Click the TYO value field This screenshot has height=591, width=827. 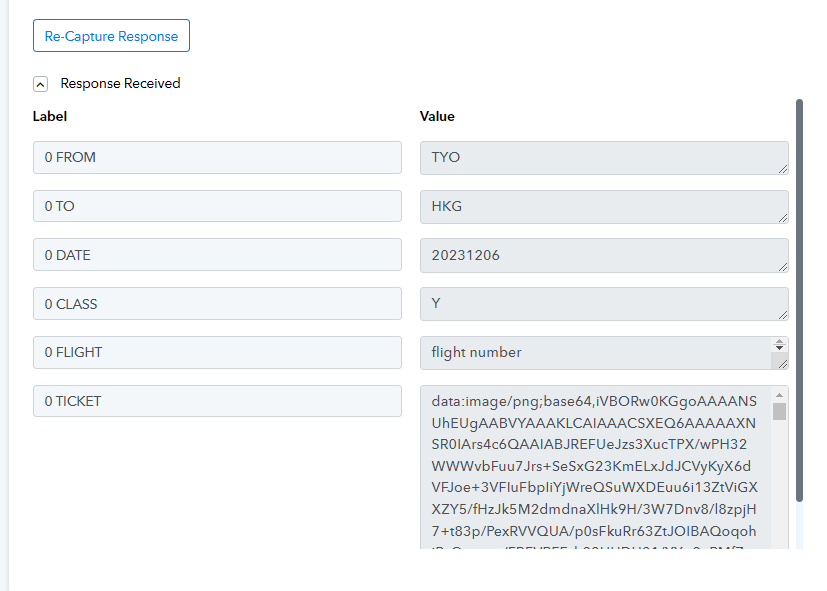[604, 158]
